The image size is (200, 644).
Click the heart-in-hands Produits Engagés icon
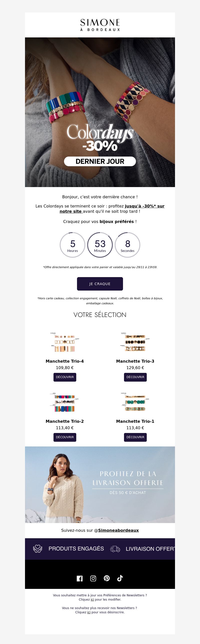coord(37,549)
